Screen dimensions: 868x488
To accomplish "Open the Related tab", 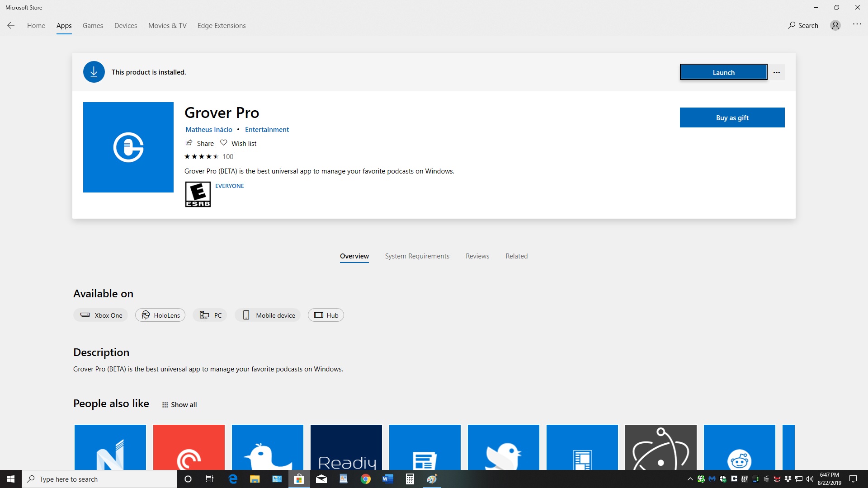I will tap(517, 256).
